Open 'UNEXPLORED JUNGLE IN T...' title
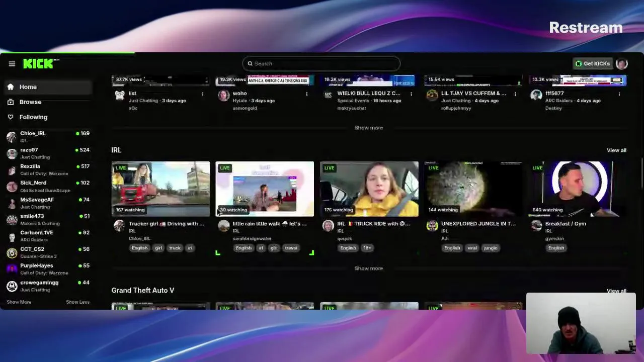This screenshot has height=362, width=644. (478, 224)
